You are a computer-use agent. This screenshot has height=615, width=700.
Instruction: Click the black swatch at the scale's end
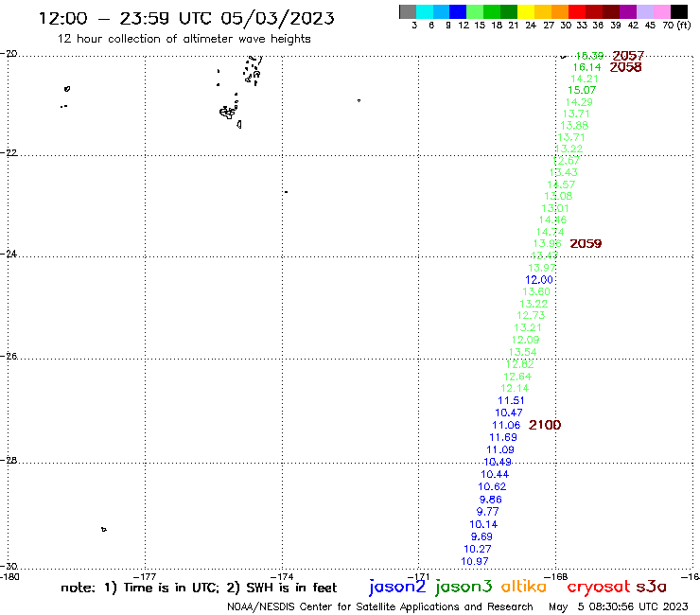pos(679,11)
